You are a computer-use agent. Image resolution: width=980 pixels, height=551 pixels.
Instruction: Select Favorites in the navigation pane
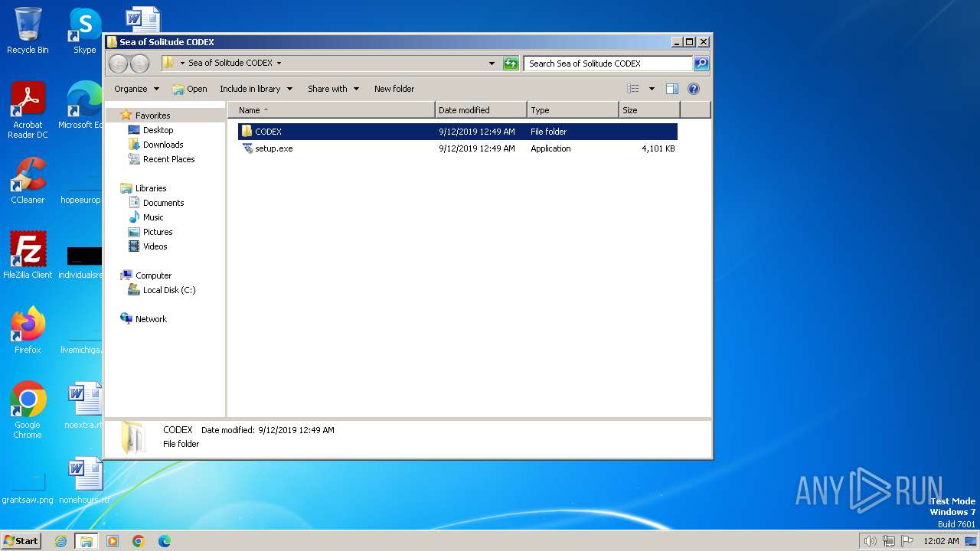pyautogui.click(x=152, y=116)
